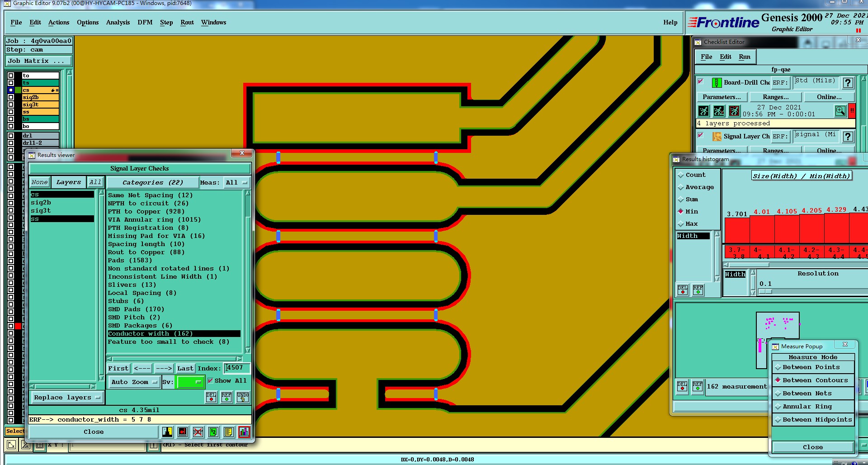The image size is (868, 465).
Task: Toggle the Signal Layer Check checkbox
Action: 701,135
